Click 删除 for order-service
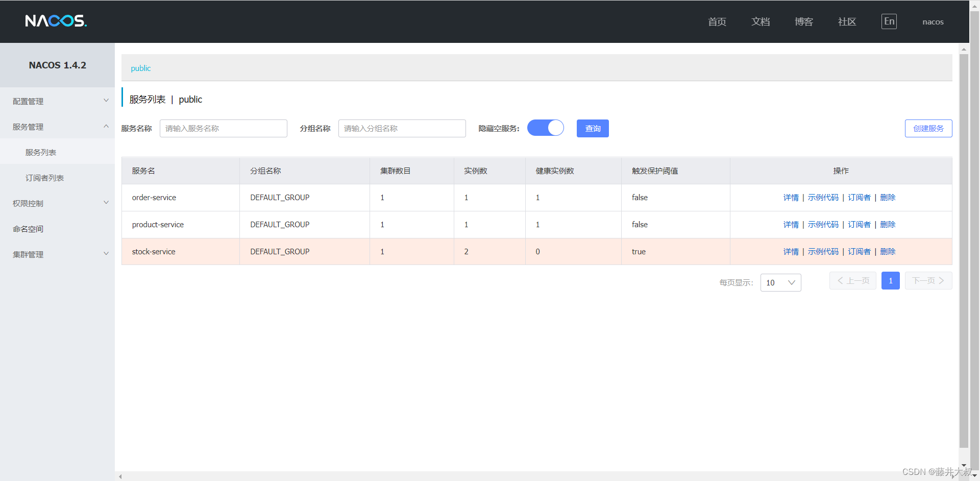Image resolution: width=980 pixels, height=481 pixels. (888, 198)
